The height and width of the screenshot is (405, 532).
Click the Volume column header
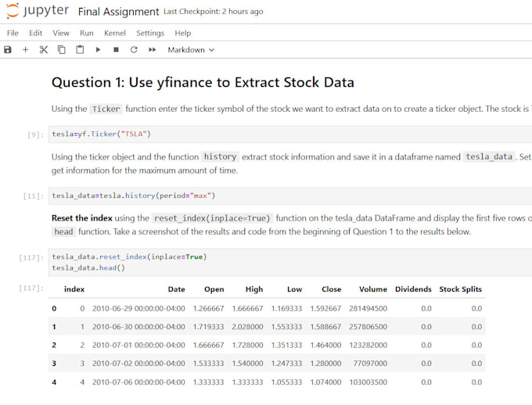coord(373,289)
